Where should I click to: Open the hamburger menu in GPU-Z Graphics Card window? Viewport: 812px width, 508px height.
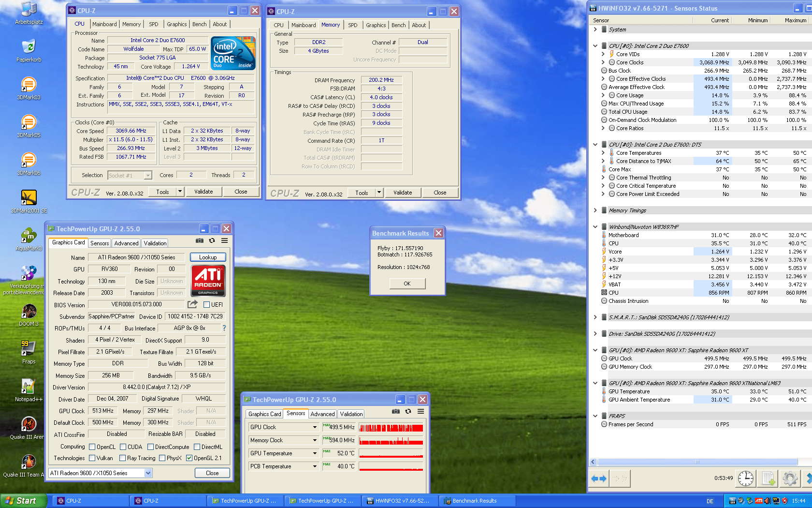225,240
